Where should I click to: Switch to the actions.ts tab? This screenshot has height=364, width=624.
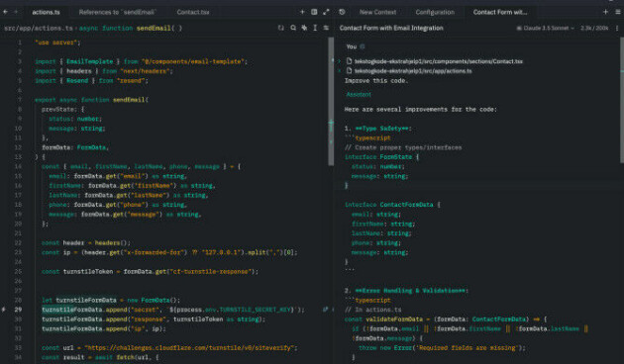46,12
